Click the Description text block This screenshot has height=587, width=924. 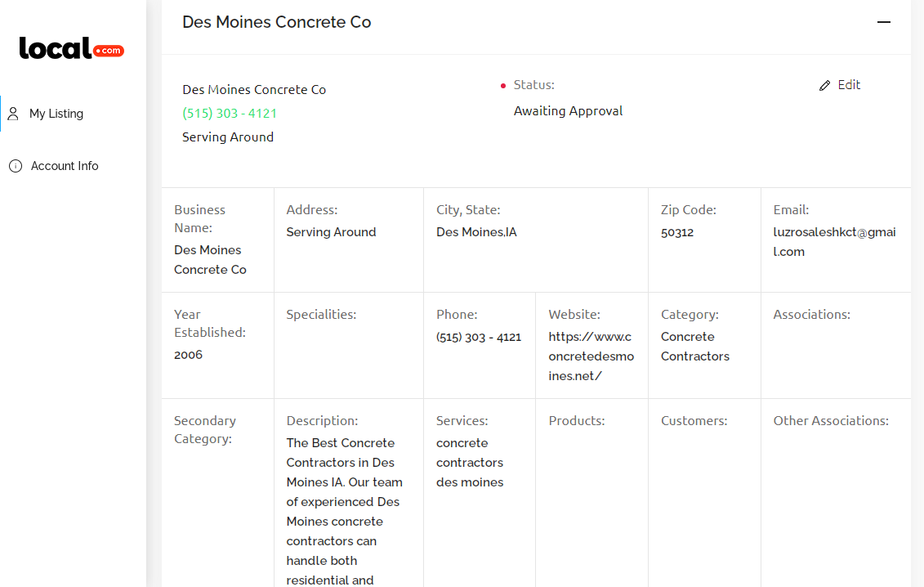(x=345, y=511)
